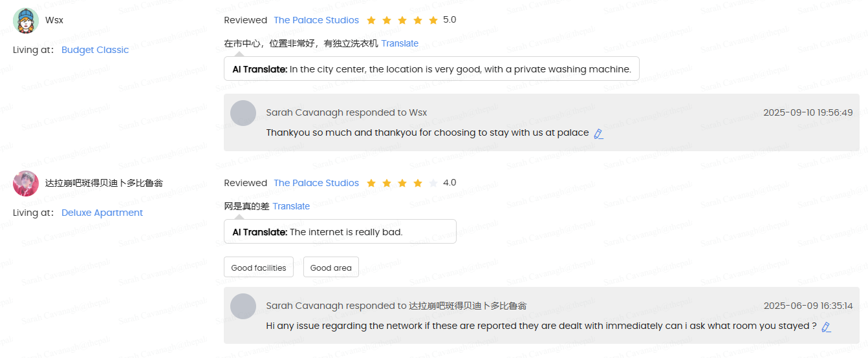Screen dimensions: 868x358
Task: Edit the reply to Wsx's review
Action: [x=598, y=134]
